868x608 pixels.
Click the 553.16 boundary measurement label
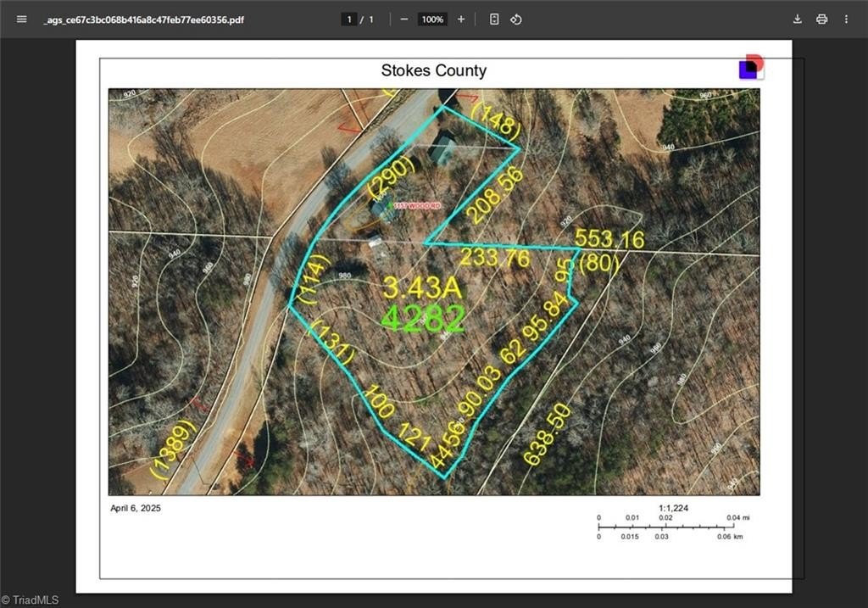pos(609,239)
